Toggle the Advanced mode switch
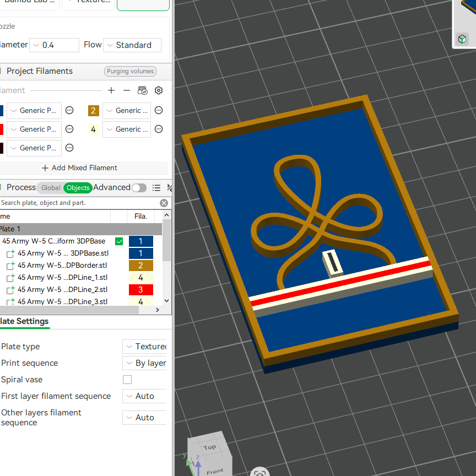The image size is (476, 476). 139,188
